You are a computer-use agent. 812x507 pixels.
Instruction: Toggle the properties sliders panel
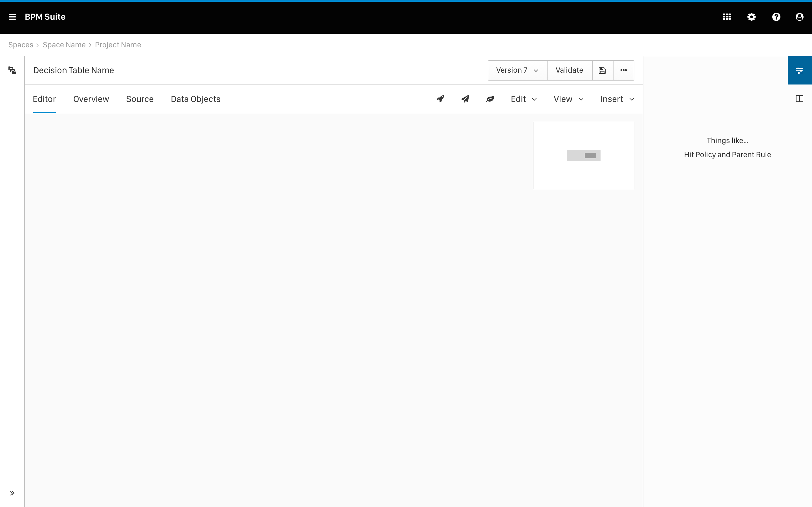point(800,70)
